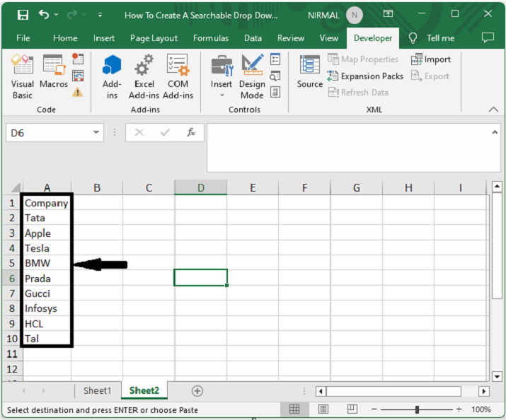This screenshot has width=506, height=420.
Task: Select cell containing Tesla
Action: (x=47, y=248)
